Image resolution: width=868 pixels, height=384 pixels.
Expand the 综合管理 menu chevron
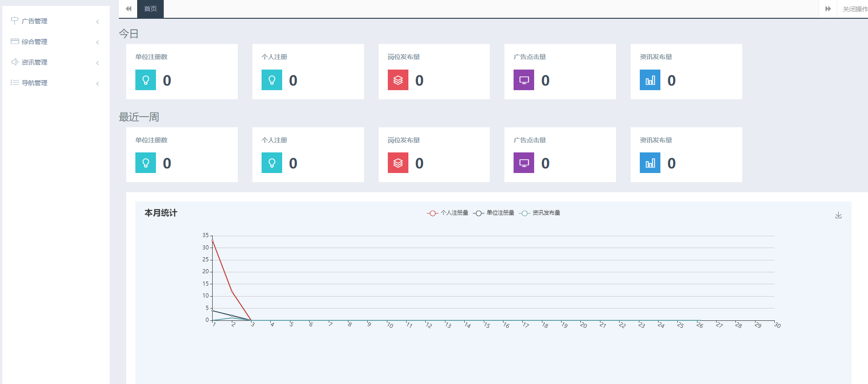click(97, 42)
